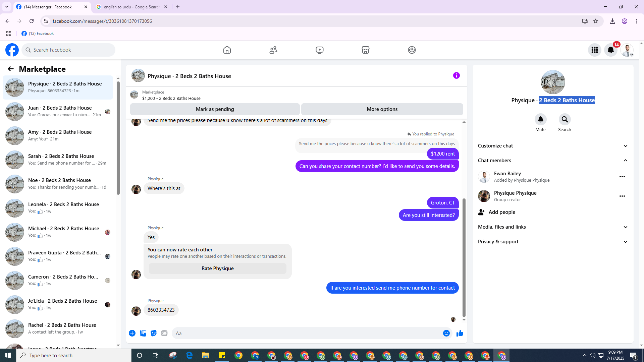Viewport: 644px width, 362px height.
Task: Open Chrome tab search dropdown
Action: click(x=7, y=7)
